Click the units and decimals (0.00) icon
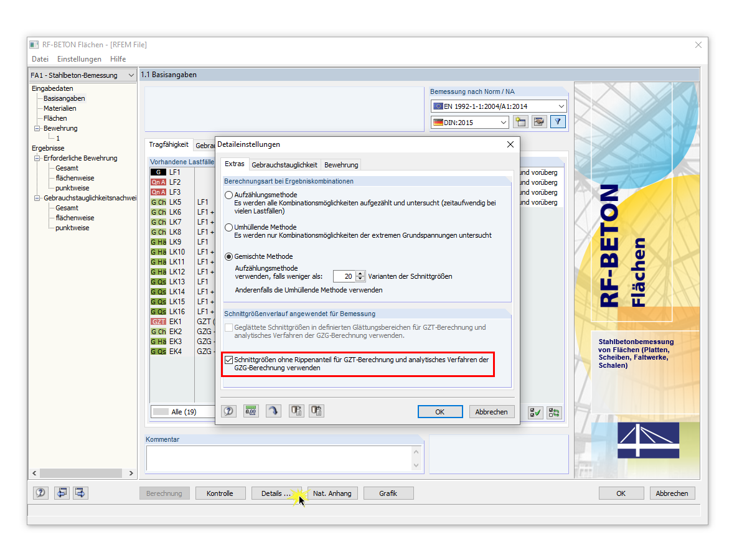The image size is (747, 560). [251, 411]
